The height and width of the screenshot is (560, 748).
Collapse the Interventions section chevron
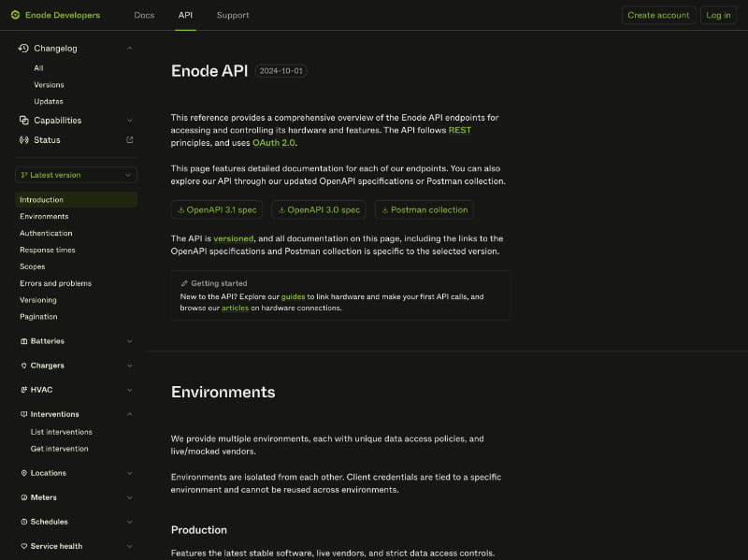click(129, 414)
